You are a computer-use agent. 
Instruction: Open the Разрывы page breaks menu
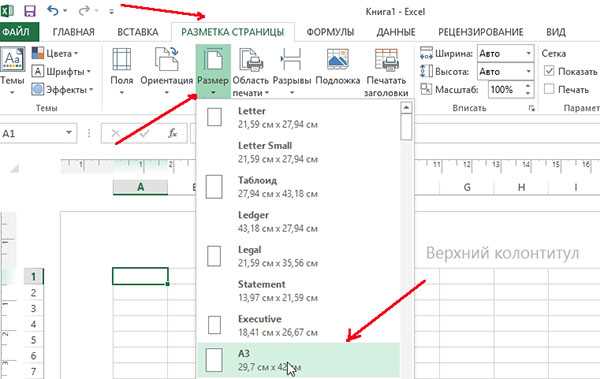292,71
